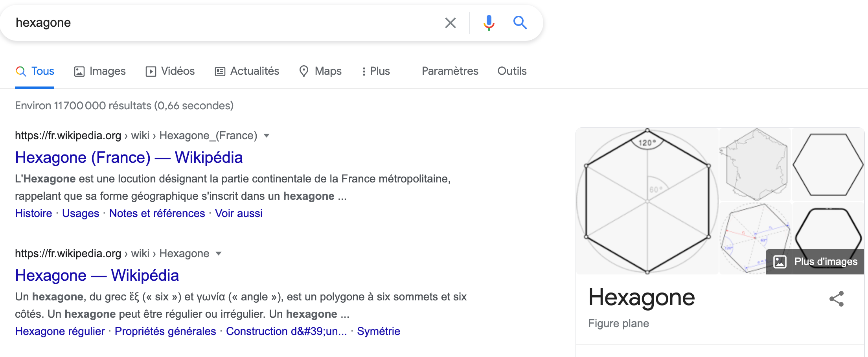The height and width of the screenshot is (357, 868).
Task: Click the large hexagon 120° thumbnail
Action: click(x=647, y=201)
